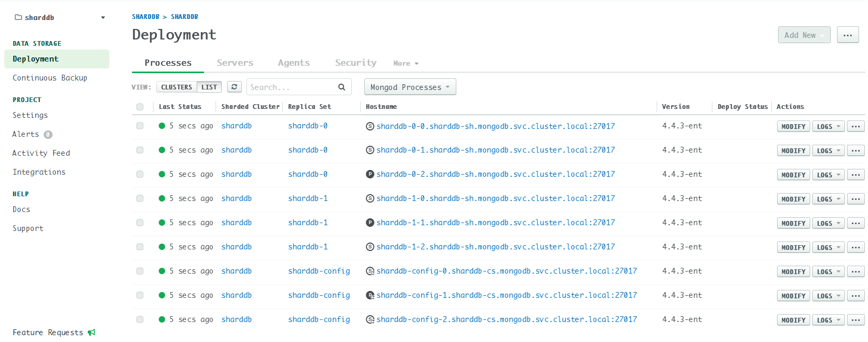Open ellipsis actions for sharddb-0-1 row
This screenshot has height=342, width=868.
point(856,150)
